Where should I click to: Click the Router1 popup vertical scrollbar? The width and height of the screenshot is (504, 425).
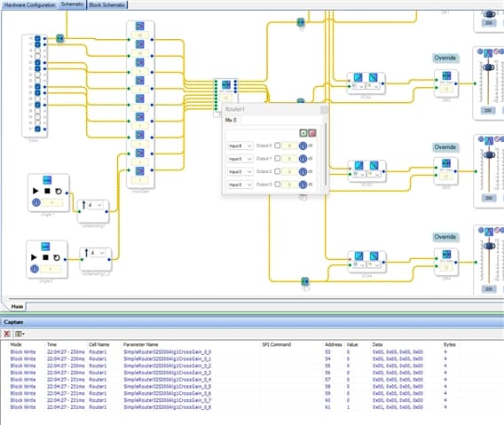326,154
